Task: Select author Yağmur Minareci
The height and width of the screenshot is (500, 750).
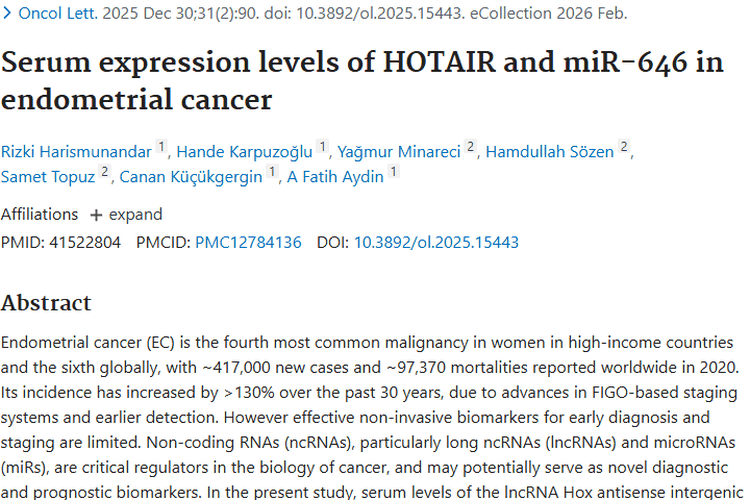Action: coord(398,152)
